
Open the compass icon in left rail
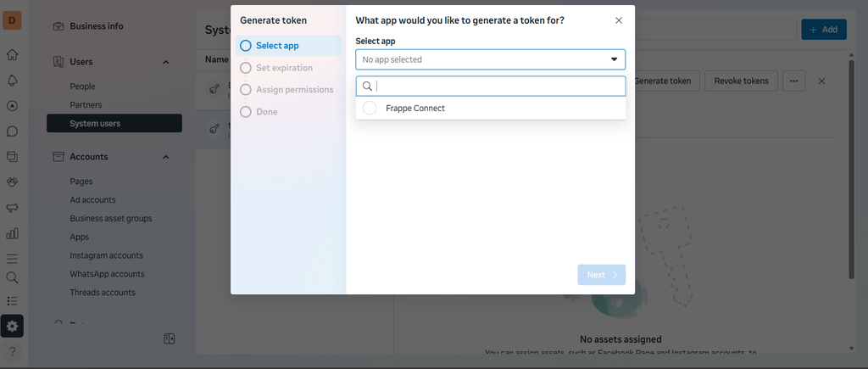pyautogui.click(x=12, y=106)
